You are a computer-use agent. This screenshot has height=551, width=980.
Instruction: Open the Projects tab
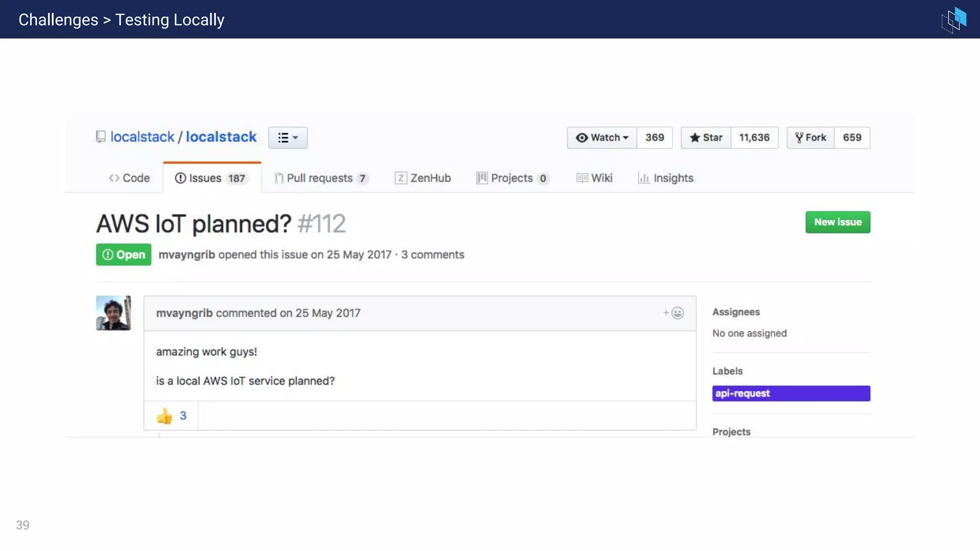(x=512, y=178)
